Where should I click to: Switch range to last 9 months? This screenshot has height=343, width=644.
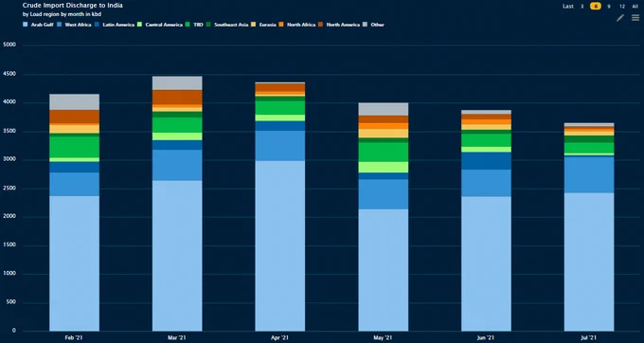pos(609,7)
